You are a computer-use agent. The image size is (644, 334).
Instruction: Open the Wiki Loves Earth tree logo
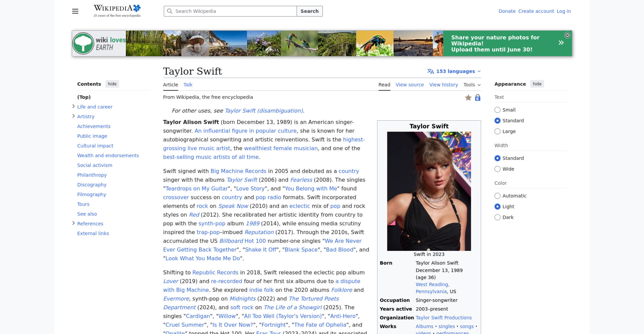click(83, 44)
